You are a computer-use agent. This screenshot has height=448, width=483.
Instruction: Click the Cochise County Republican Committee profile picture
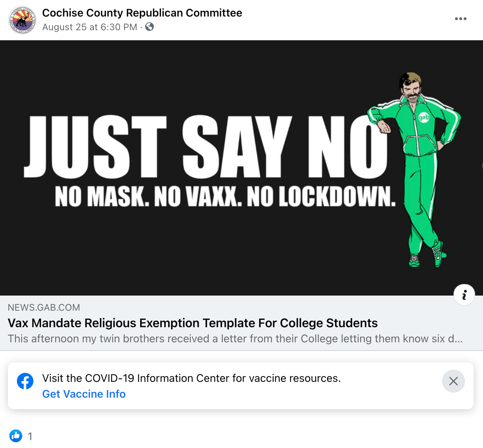coord(22,20)
